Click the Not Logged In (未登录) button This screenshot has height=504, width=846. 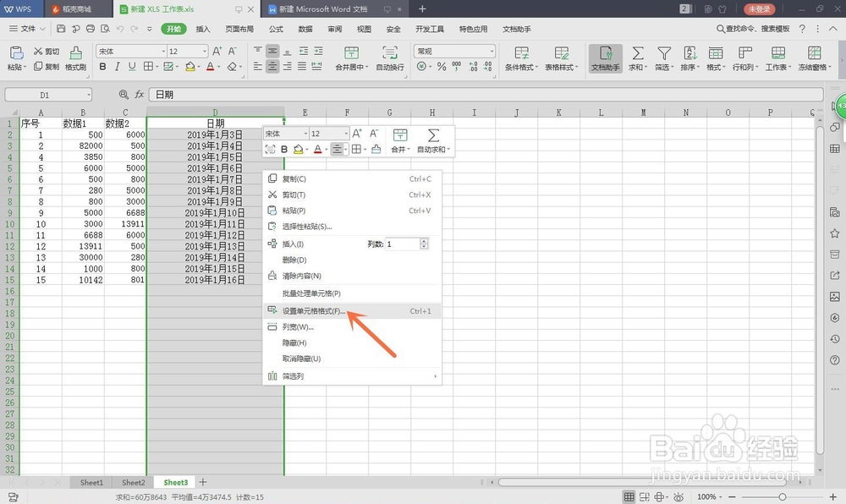[x=759, y=9]
